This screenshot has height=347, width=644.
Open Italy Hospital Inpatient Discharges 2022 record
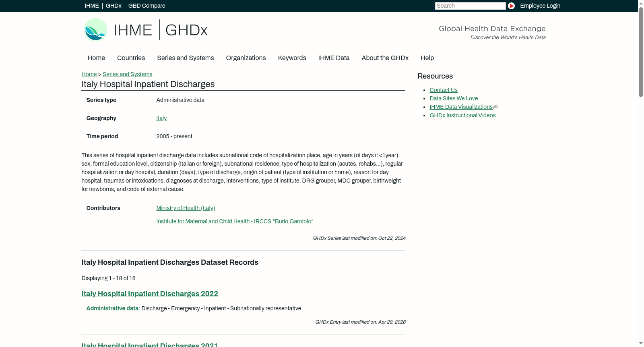[x=150, y=294]
